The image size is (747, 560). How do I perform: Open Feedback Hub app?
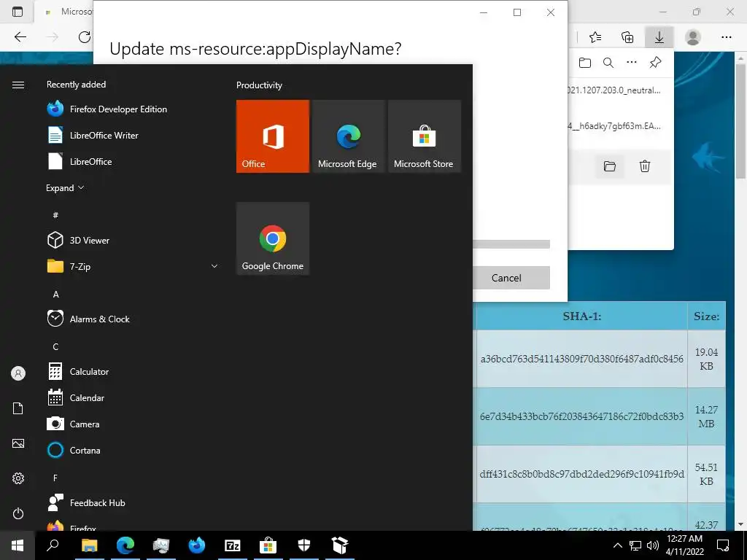point(86,502)
